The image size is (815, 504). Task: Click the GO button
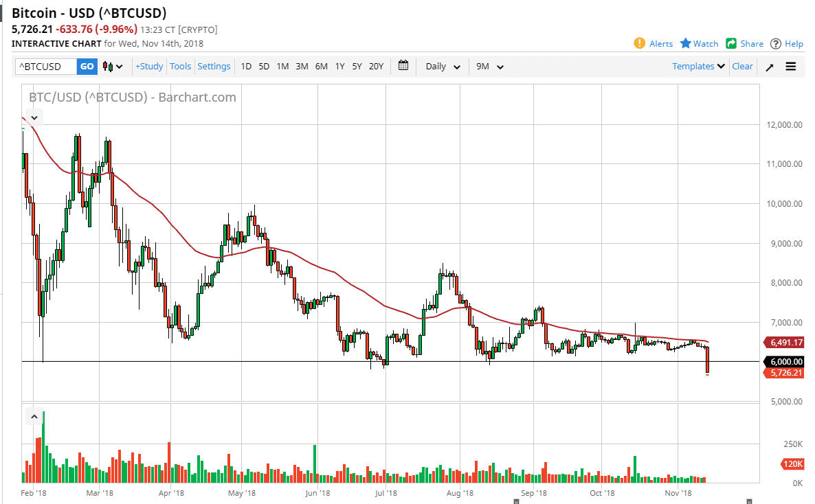point(87,66)
